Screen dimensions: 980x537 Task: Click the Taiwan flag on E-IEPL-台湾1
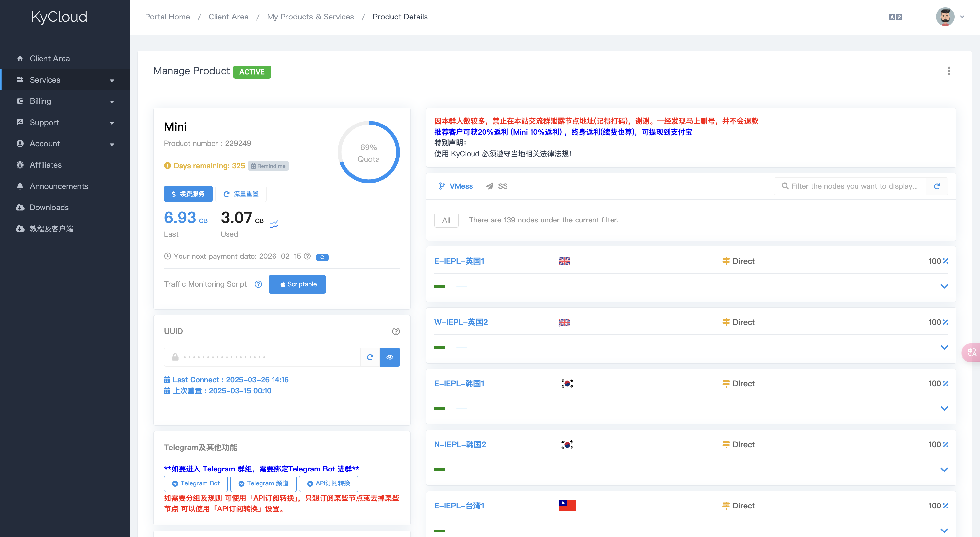[x=567, y=506]
